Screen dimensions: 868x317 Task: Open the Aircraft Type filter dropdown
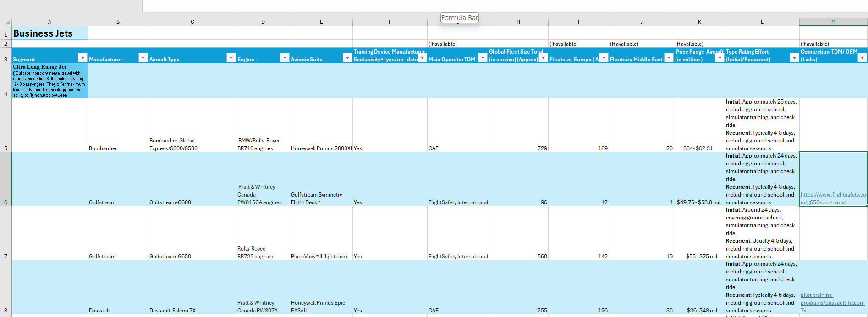tap(231, 58)
